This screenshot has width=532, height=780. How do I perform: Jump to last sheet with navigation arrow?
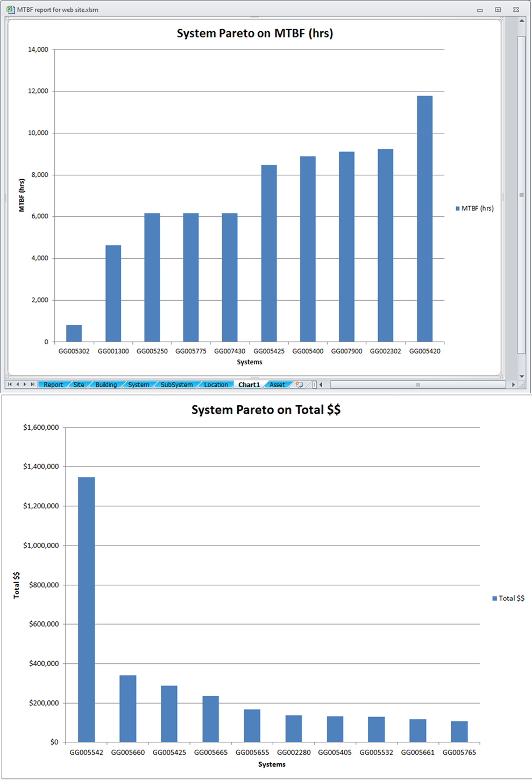pos(32,385)
